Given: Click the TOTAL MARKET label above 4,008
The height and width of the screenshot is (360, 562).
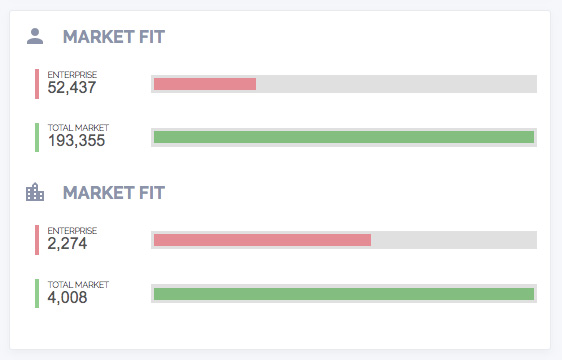Looking at the screenshot, I should click(78, 285).
